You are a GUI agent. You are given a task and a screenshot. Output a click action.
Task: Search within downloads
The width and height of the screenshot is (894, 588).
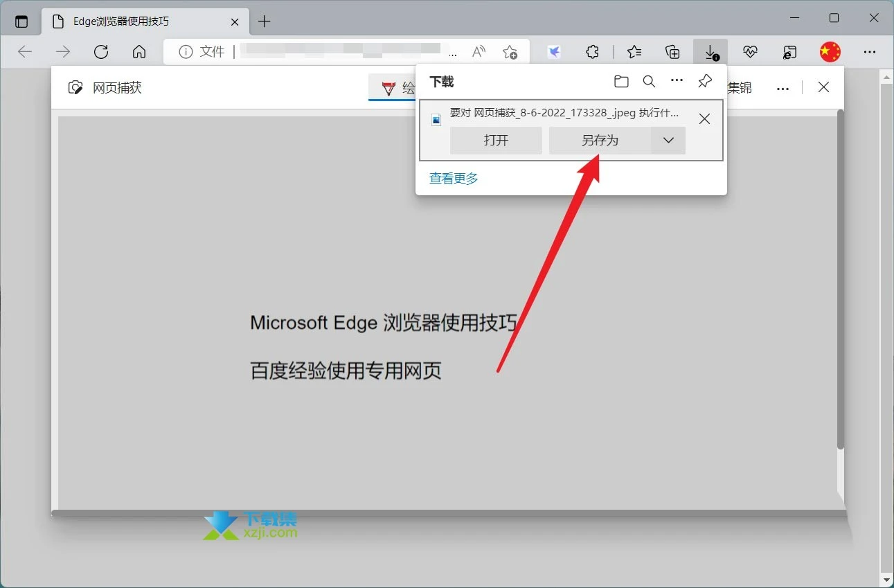[x=649, y=81]
